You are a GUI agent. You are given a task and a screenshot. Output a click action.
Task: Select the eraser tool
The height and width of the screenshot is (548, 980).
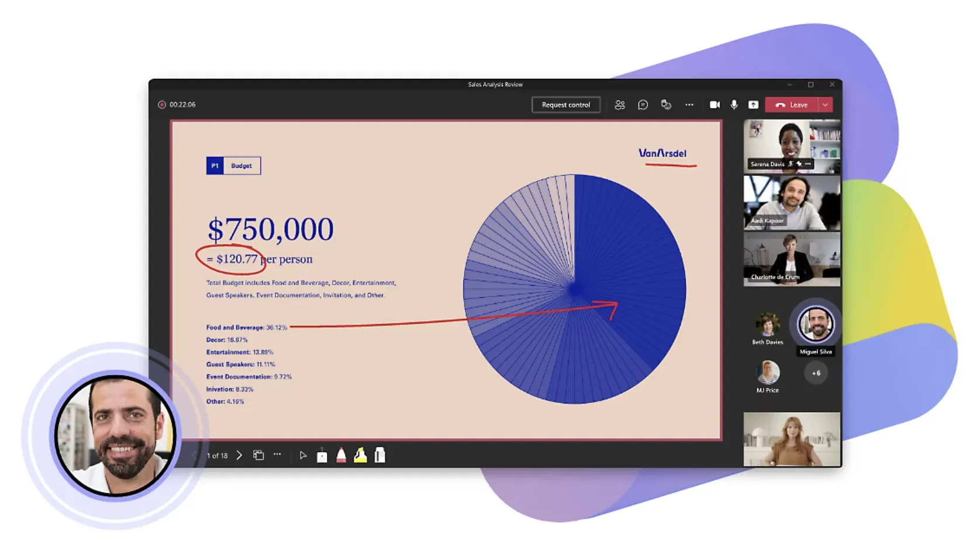click(380, 455)
